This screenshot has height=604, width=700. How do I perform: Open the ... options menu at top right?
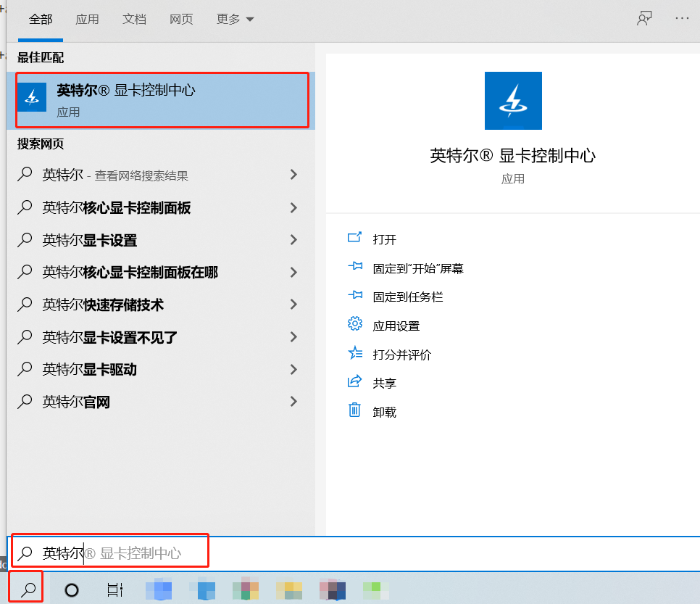(683, 18)
